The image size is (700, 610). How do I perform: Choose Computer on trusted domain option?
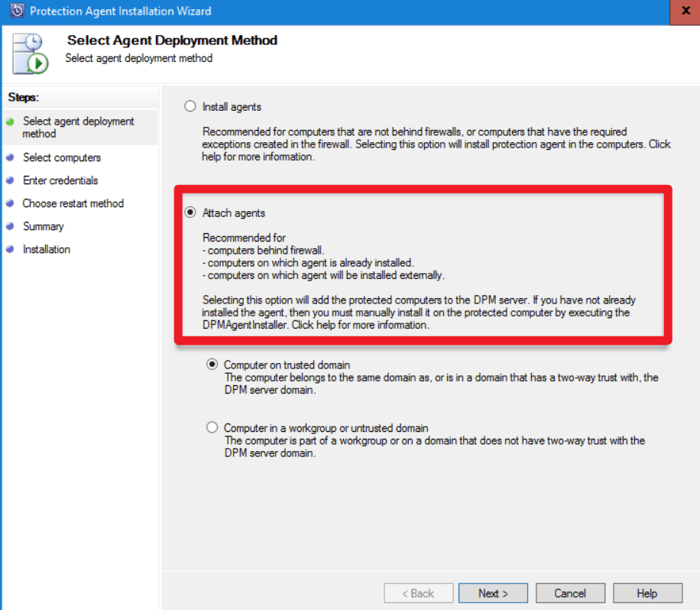tap(212, 365)
